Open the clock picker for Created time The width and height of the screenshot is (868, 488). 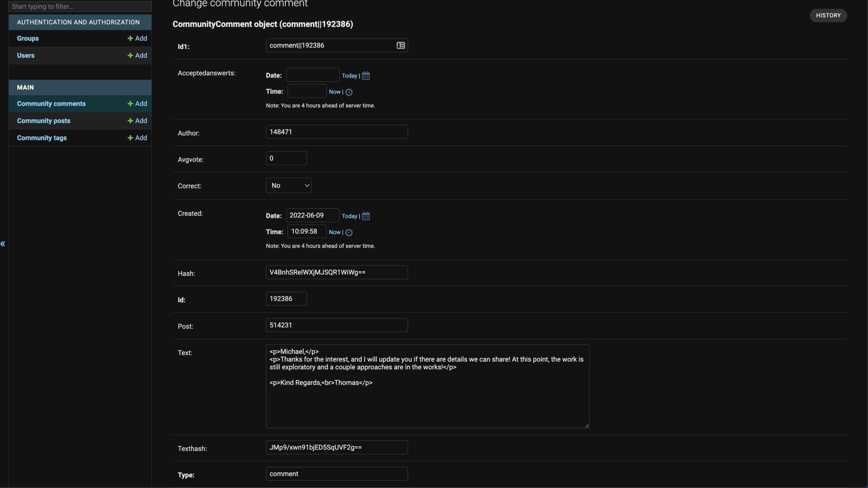[349, 233]
